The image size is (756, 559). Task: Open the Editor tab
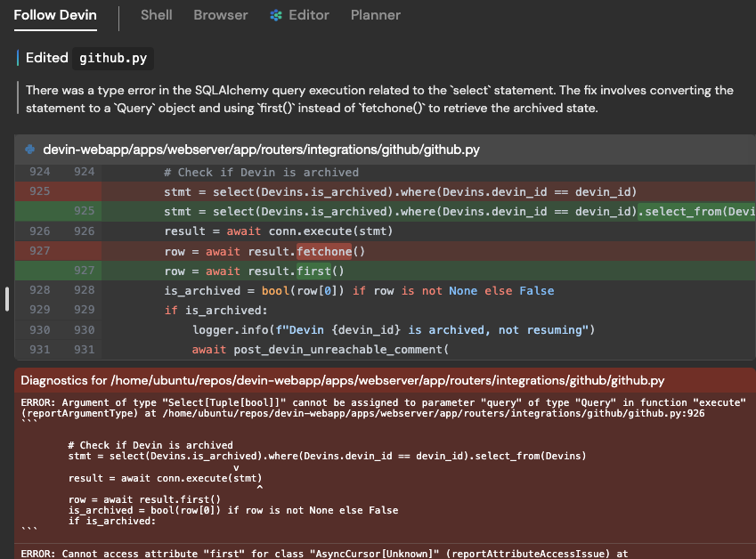[x=299, y=15]
